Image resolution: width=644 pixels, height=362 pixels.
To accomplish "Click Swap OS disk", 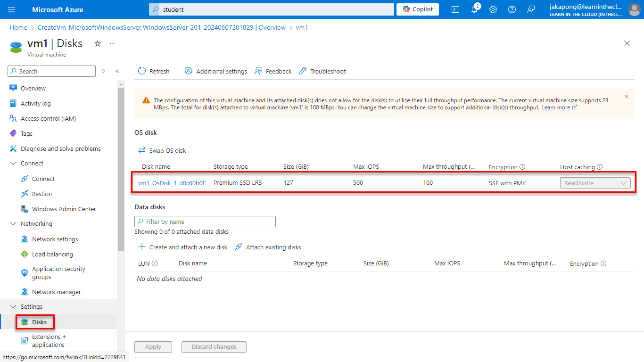I will pos(162,150).
